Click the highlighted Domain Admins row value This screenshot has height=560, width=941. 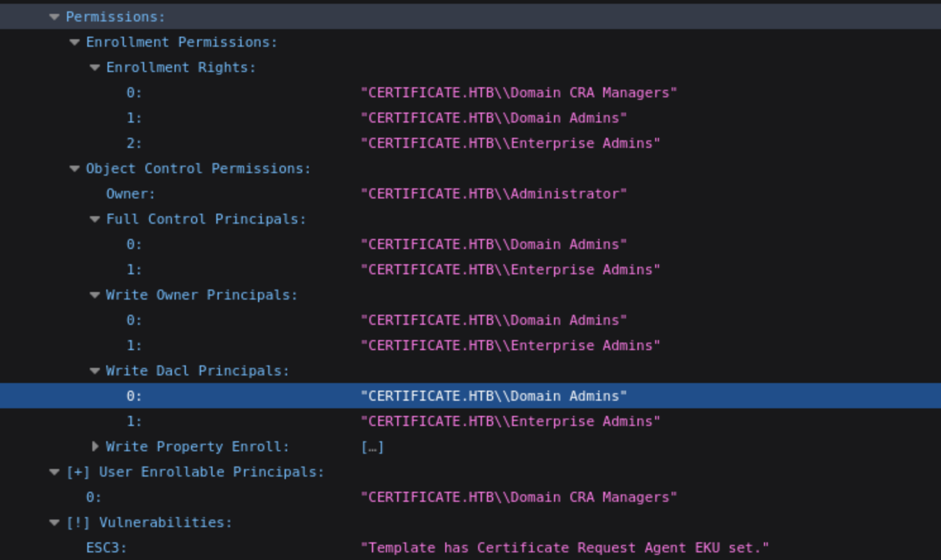(493, 396)
